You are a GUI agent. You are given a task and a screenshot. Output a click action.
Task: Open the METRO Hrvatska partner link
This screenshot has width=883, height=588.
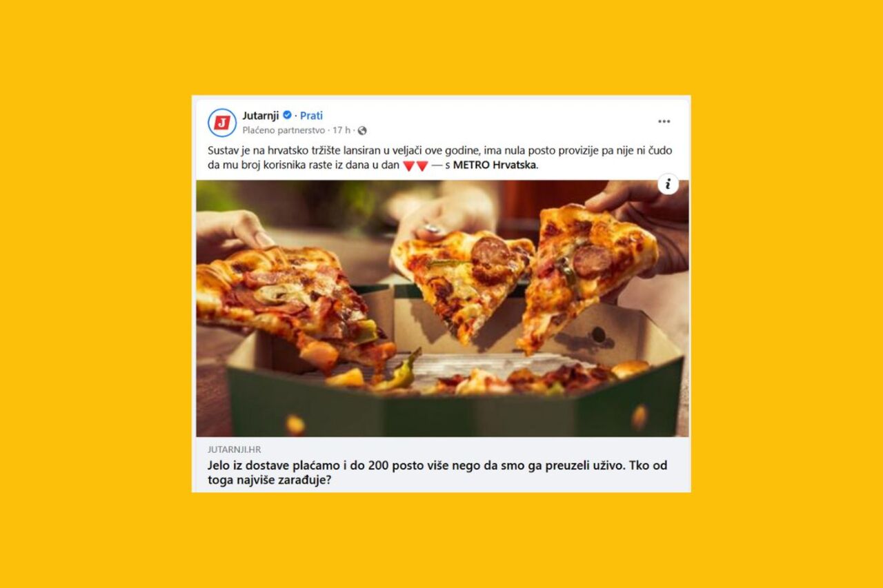(494, 165)
